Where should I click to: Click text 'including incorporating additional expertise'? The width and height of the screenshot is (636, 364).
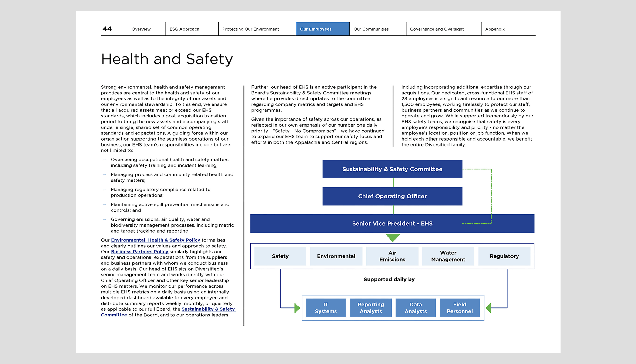(467, 116)
